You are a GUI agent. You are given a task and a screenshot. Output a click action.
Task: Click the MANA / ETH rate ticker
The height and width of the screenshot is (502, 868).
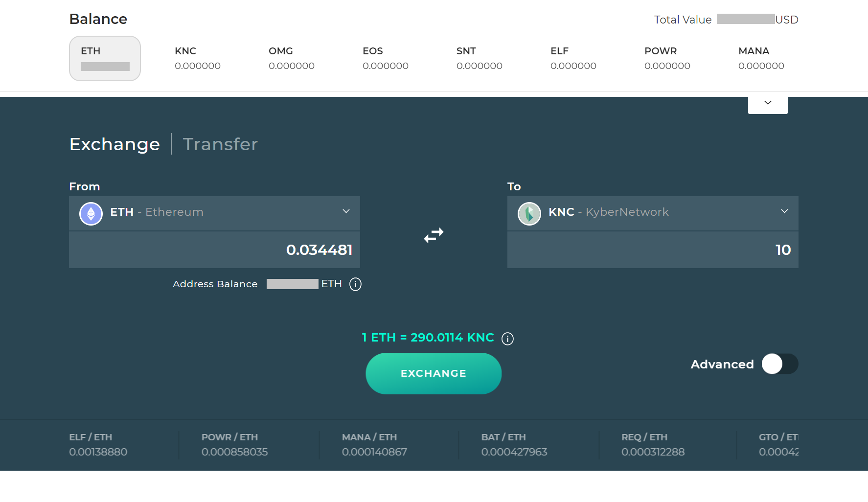pos(374,444)
